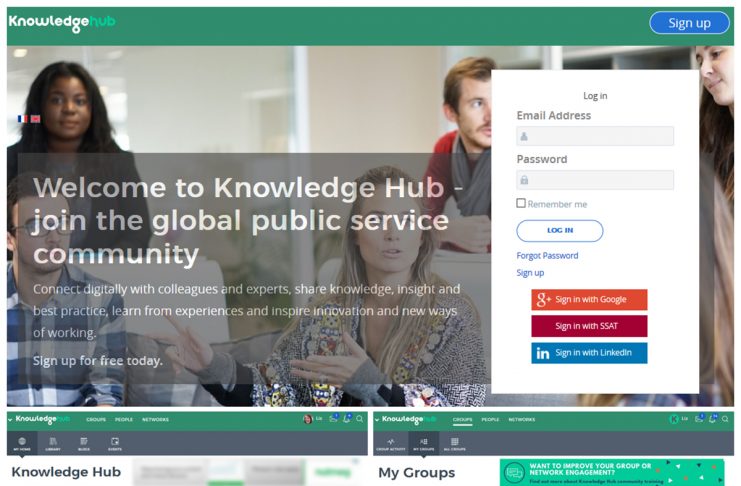Click the Sign up link under Forgot Password
741x486 pixels.
pyautogui.click(x=530, y=273)
